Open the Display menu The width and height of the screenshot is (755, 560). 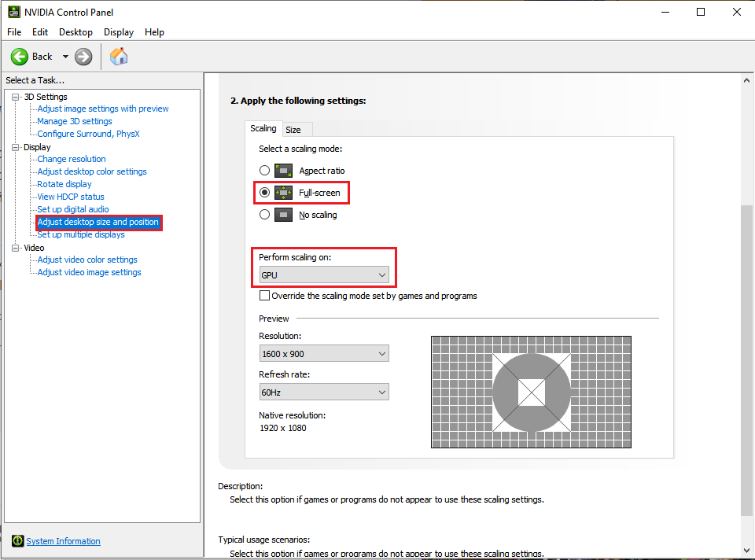point(119,32)
